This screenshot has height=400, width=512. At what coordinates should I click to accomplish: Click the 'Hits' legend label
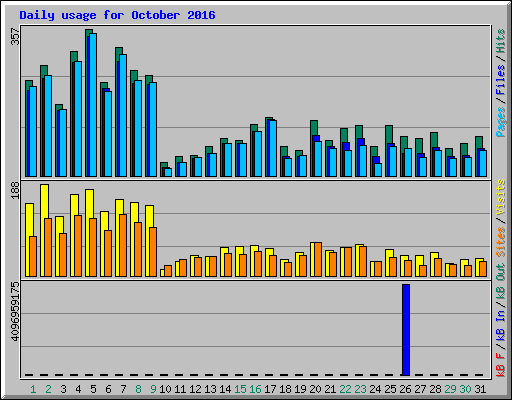click(500, 41)
